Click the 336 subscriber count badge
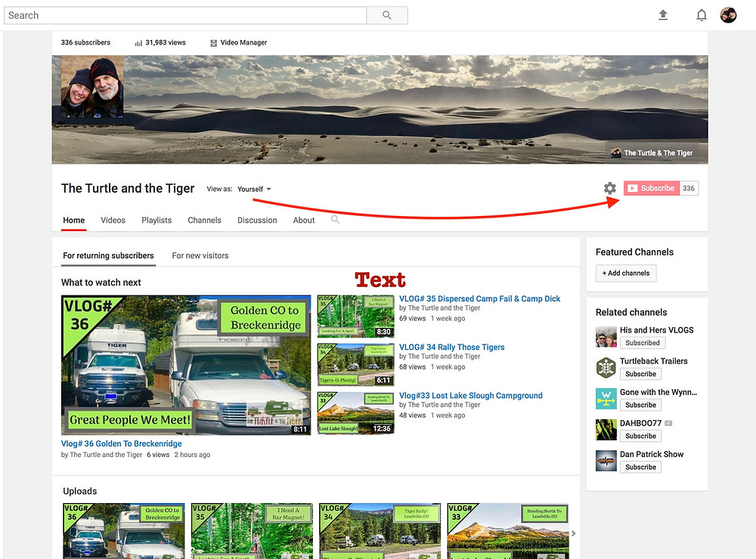This screenshot has height=559, width=756. click(x=689, y=188)
